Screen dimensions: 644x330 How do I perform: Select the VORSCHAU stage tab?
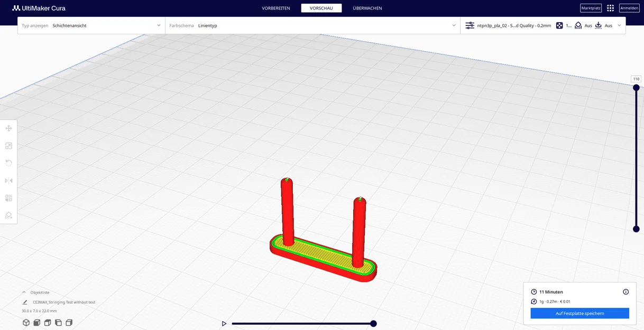tap(321, 8)
